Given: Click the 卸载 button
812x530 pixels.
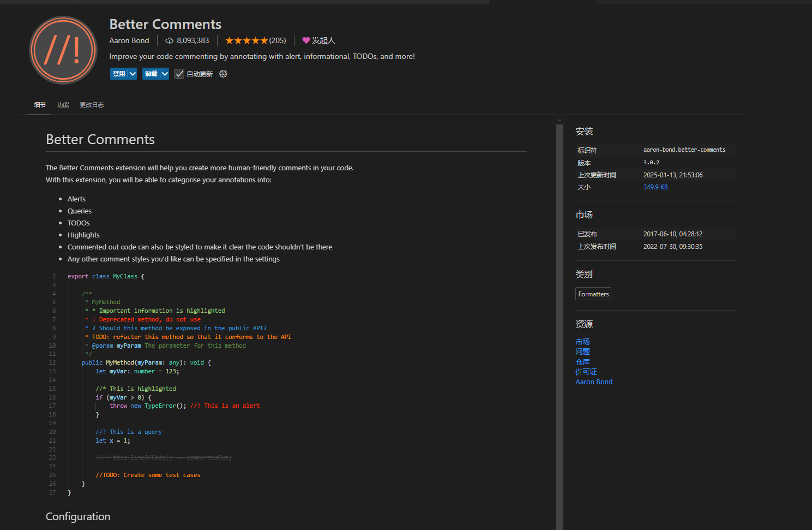Looking at the screenshot, I should [x=151, y=74].
